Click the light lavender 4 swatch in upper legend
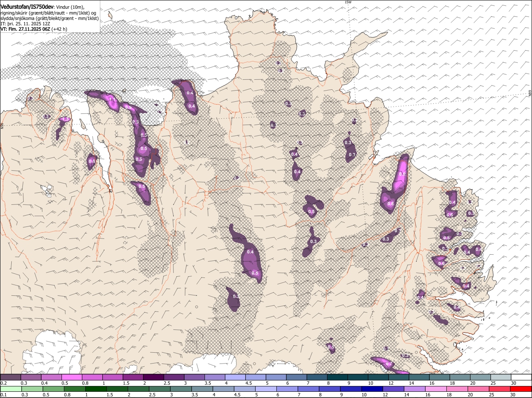Image resolution: width=532 pixels, height=398 pixels. 236,377
